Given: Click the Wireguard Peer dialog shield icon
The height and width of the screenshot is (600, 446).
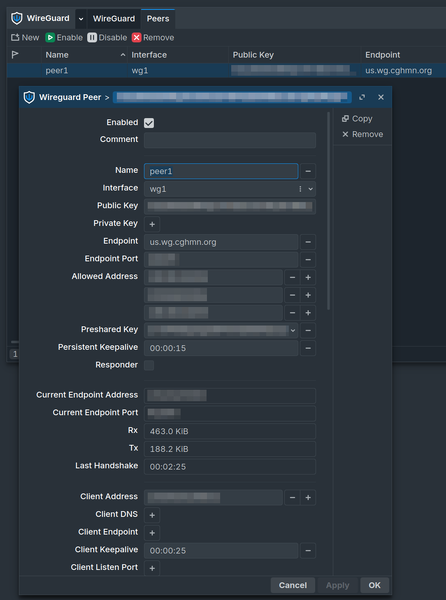Looking at the screenshot, I should click(x=29, y=97).
